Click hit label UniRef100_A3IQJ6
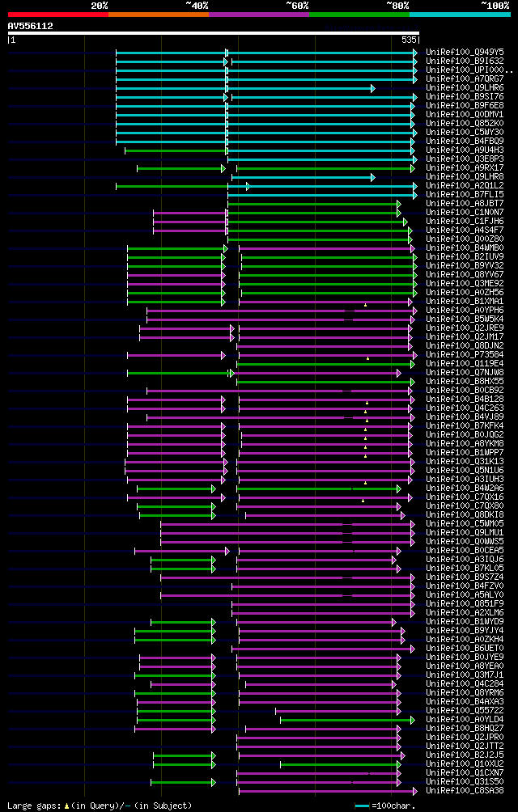Screen dimensions: 518x812 pos(465,560)
